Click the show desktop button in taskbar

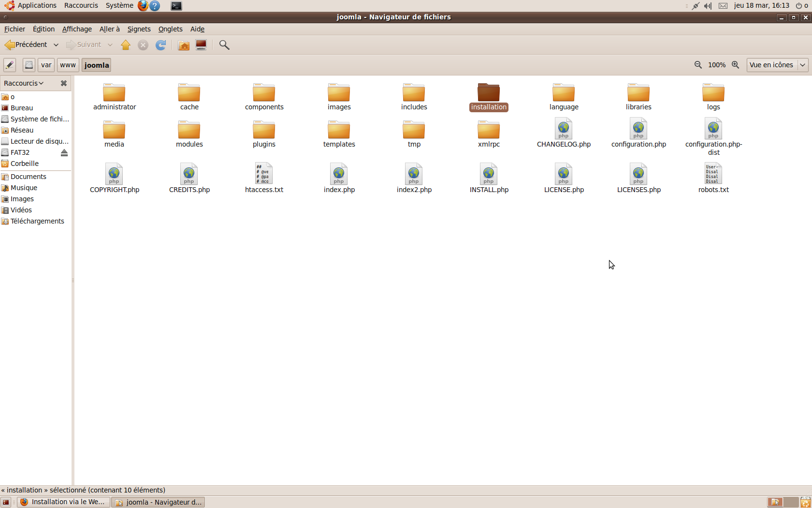(x=6, y=502)
